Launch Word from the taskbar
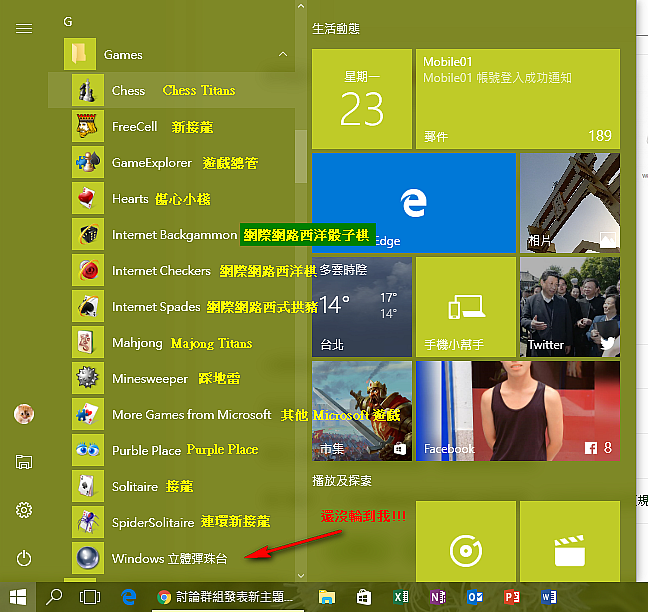This screenshot has width=648, height=612. click(549, 597)
